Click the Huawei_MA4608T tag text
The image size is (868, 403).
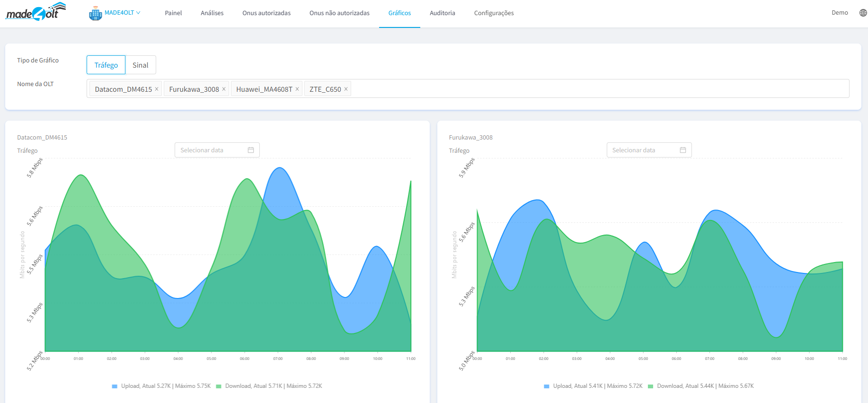(264, 89)
